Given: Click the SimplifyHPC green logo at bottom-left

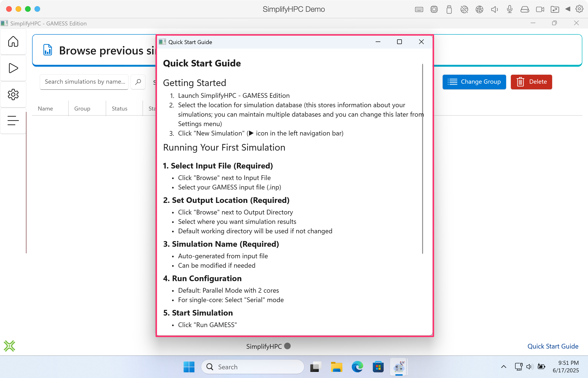Looking at the screenshot, I should click(9, 346).
